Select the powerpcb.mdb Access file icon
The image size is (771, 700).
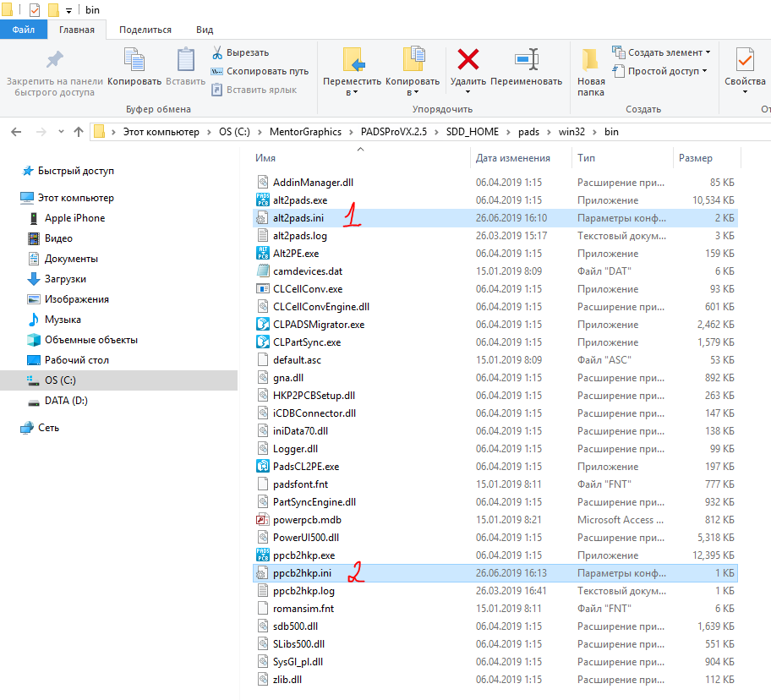coord(263,519)
